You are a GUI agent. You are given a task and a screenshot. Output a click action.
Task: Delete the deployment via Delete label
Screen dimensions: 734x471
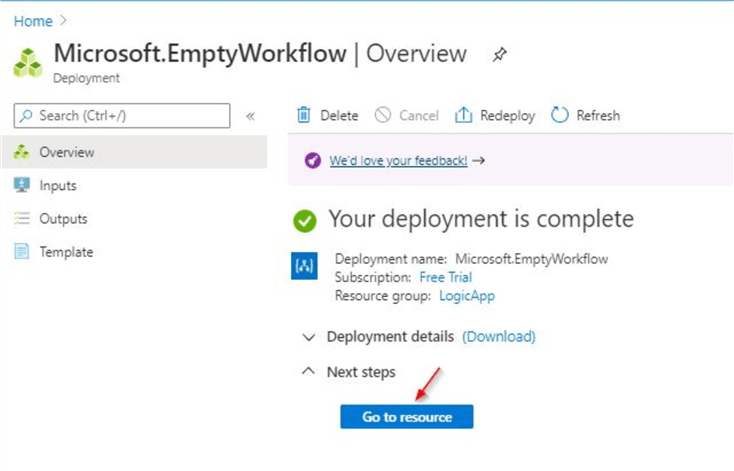coord(339,116)
